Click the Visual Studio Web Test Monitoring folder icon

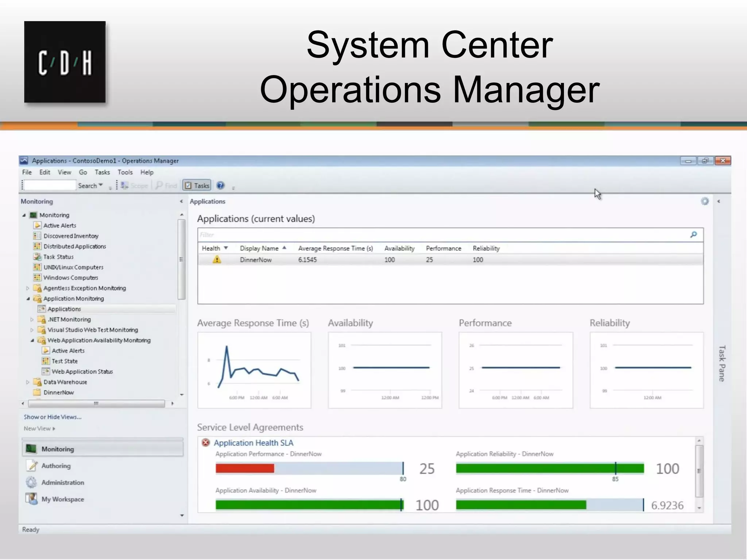click(42, 330)
